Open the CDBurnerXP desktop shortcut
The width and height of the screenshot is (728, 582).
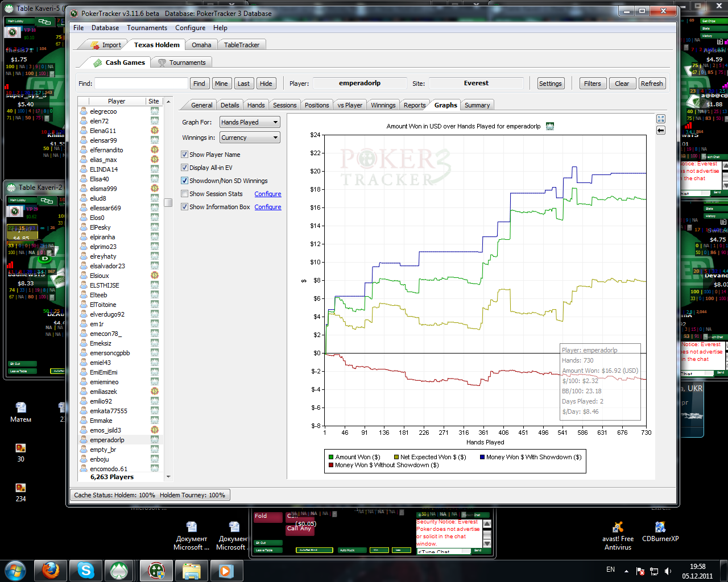tap(660, 533)
